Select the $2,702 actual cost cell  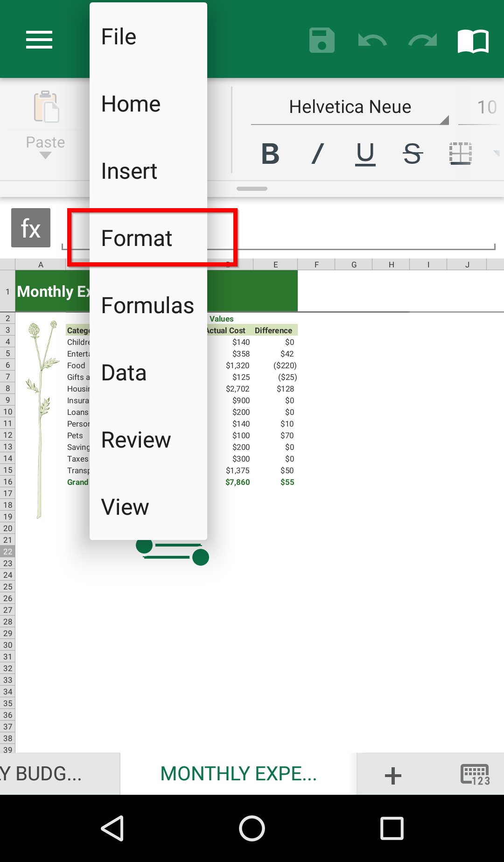pos(238,389)
